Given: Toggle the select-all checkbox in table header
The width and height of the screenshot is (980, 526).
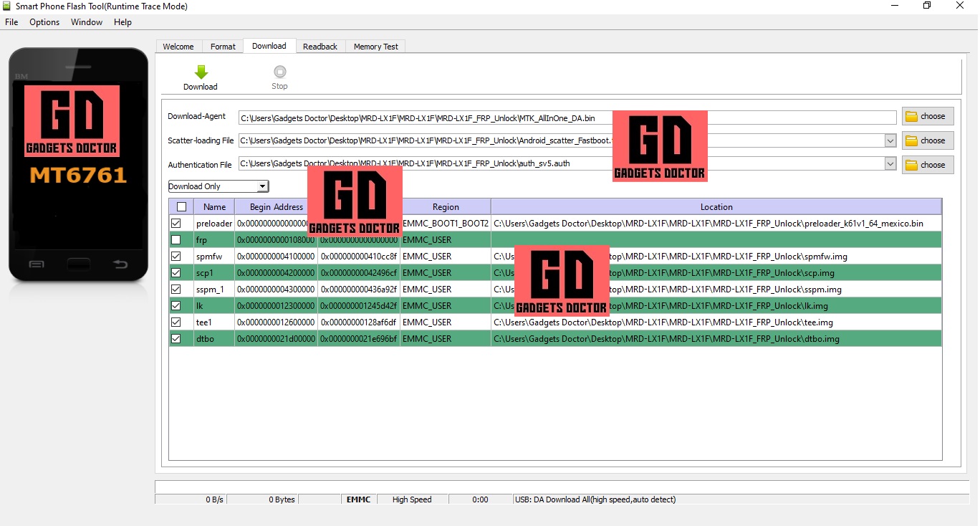Looking at the screenshot, I should (x=181, y=207).
